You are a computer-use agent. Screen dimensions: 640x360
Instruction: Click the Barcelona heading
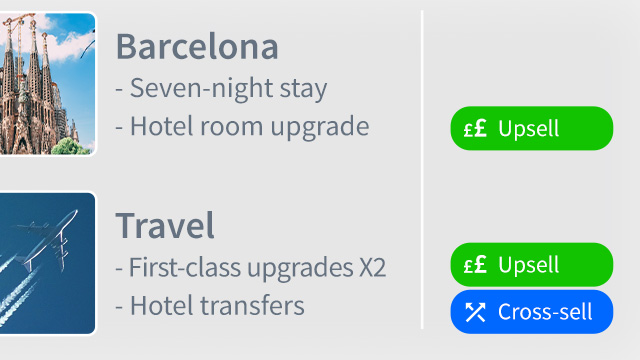click(197, 47)
